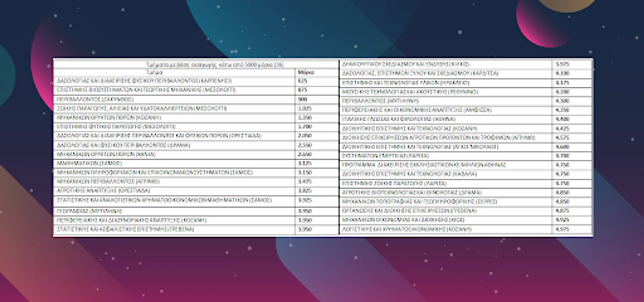This screenshot has width=644, height=302.
Task: Select ΜΗΧΑΝΙΚΩΝ ΤΟΠΟΓΡΑΦΙΑΣ ΚΑΙ ΓΕΩΠΛΗΡΟΦΟΡΙΚΗΣ (ΣΕΡΡΕΣ)
Action: tap(420, 201)
